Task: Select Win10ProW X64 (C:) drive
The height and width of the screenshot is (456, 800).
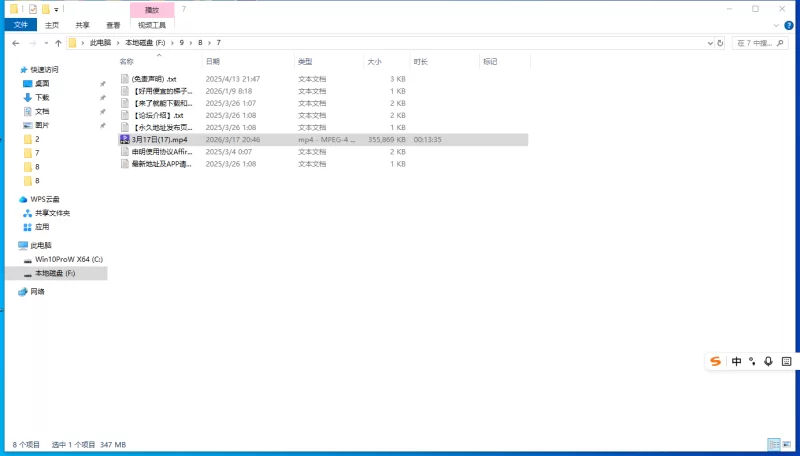Action: (69, 260)
